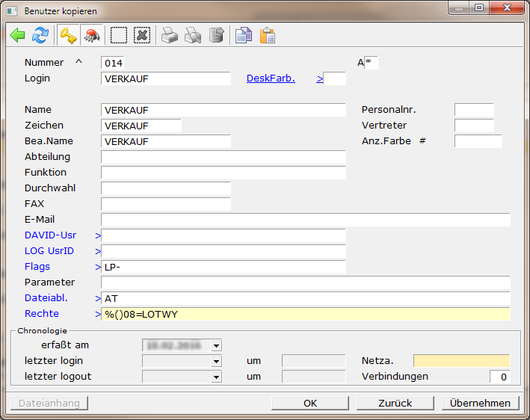Click the copy documents icon
Image resolution: width=530 pixels, height=420 pixels.
pyautogui.click(x=243, y=35)
